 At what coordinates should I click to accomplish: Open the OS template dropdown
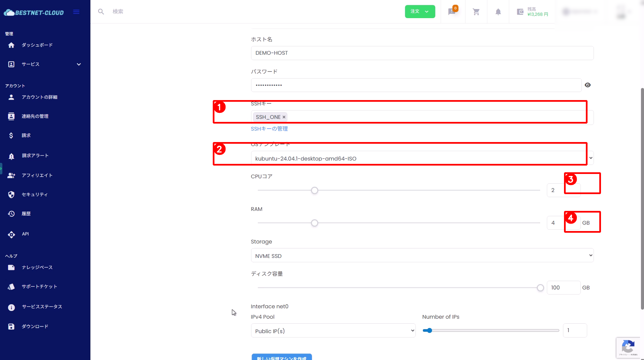tap(422, 158)
